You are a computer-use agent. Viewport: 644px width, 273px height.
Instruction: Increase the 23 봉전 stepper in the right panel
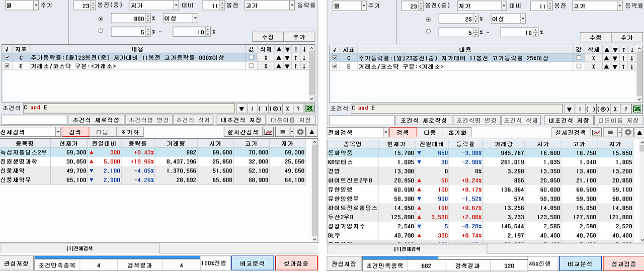coord(421,4)
